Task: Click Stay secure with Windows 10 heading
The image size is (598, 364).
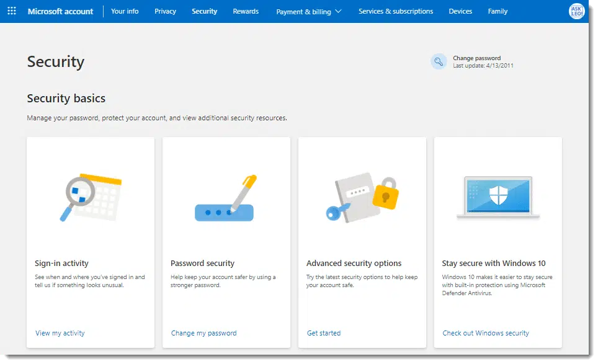Action: [494, 264]
